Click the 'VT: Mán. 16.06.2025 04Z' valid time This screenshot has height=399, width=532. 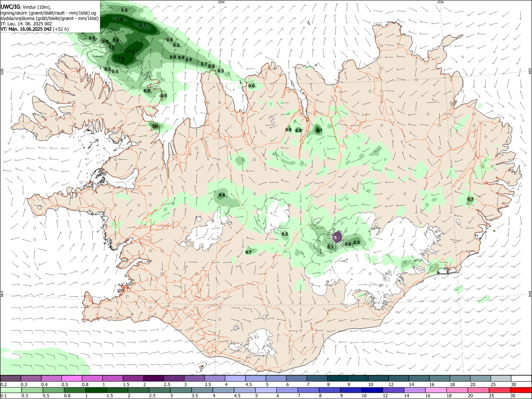[26, 29]
